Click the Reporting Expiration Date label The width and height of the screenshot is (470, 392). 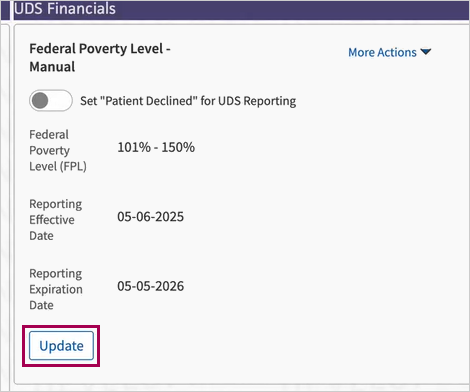[x=56, y=289]
